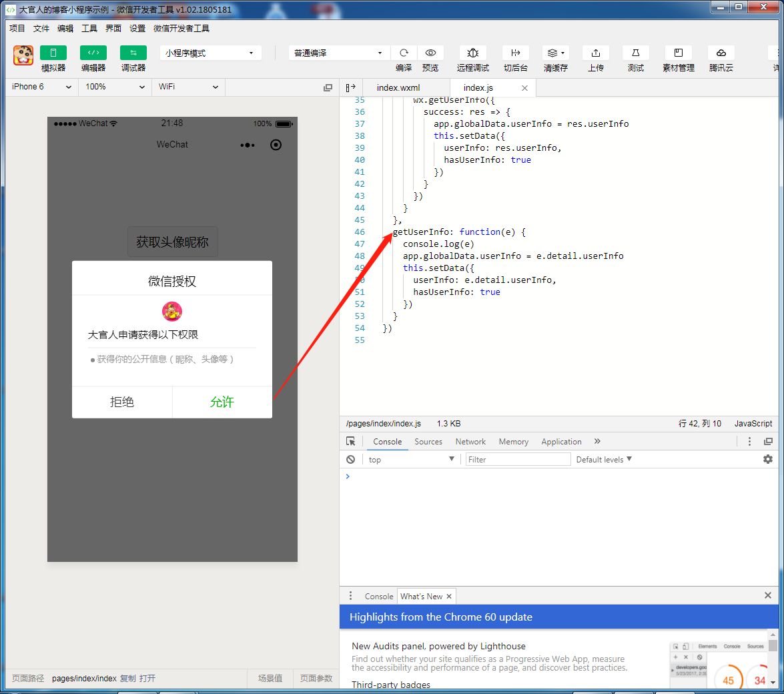Toggle the 编辑器 editor panel button
This screenshot has height=694, width=784.
93,53
